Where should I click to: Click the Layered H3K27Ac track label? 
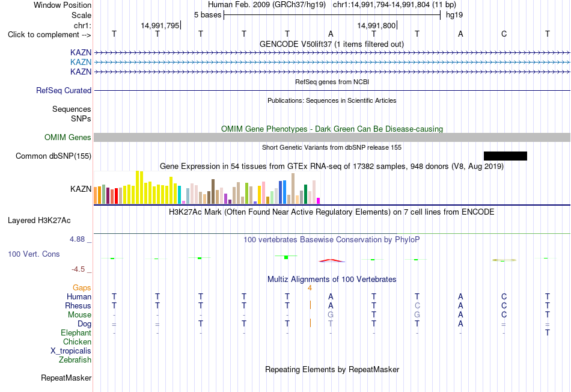[39, 221]
